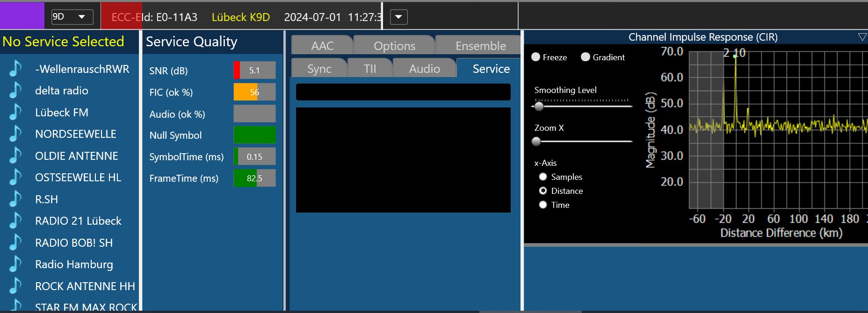Click the note icon beside -WellenrauschRWR

pos(16,69)
